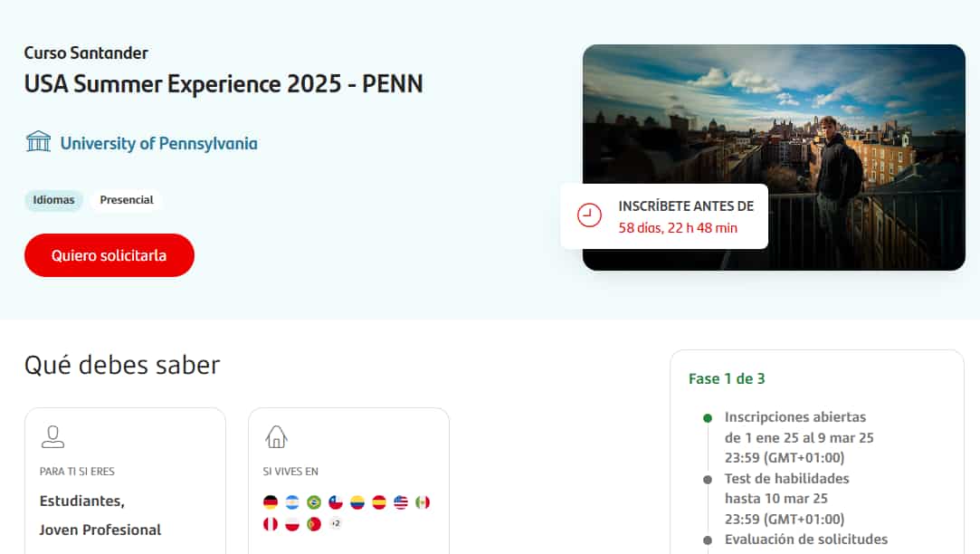Select the Germany flag icon
This screenshot has width=980, height=554.
(x=271, y=502)
